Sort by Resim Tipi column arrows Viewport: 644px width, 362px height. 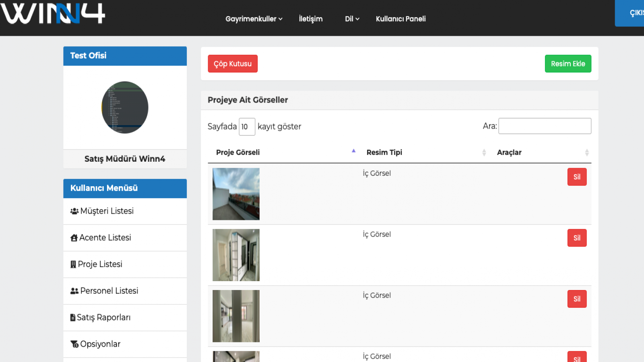pos(484,152)
